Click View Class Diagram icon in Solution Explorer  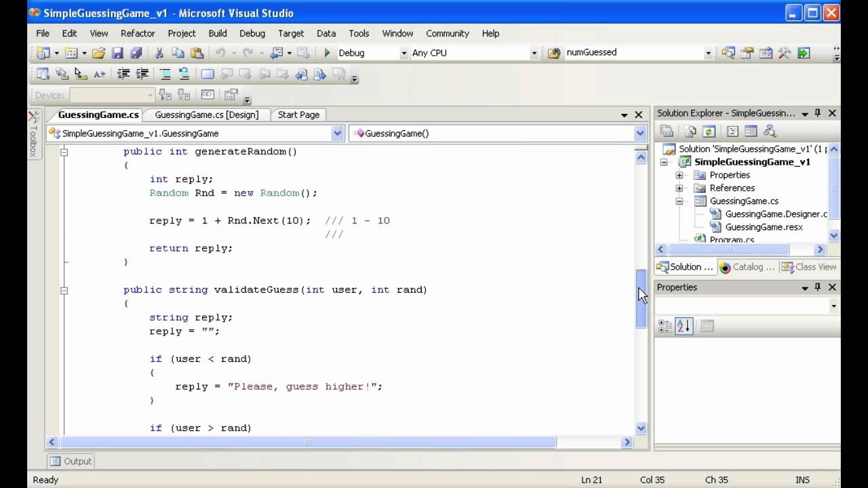[769, 131]
